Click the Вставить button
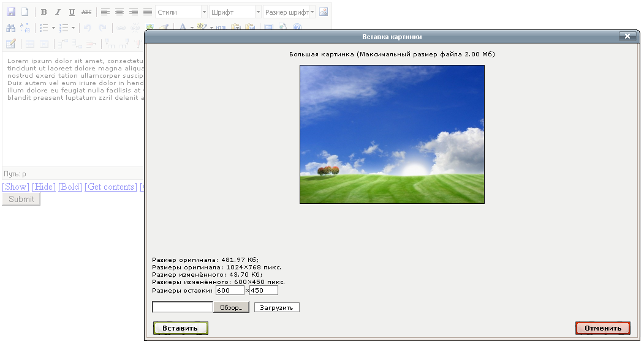 coord(180,328)
